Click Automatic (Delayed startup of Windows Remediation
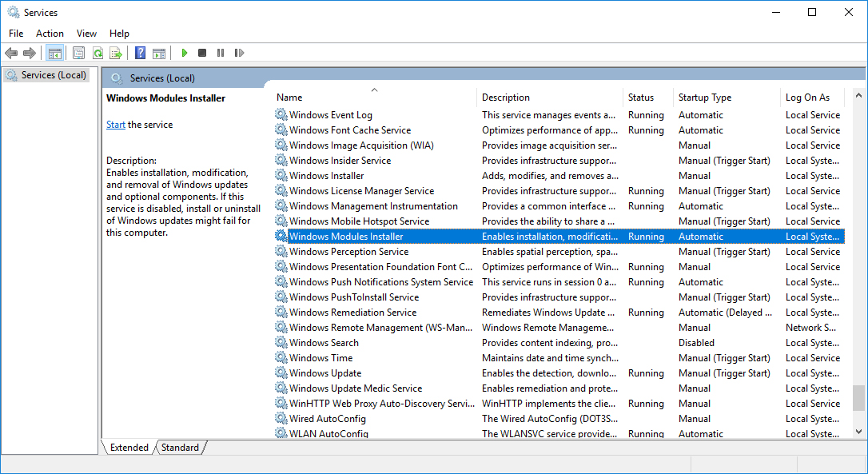 coord(725,313)
